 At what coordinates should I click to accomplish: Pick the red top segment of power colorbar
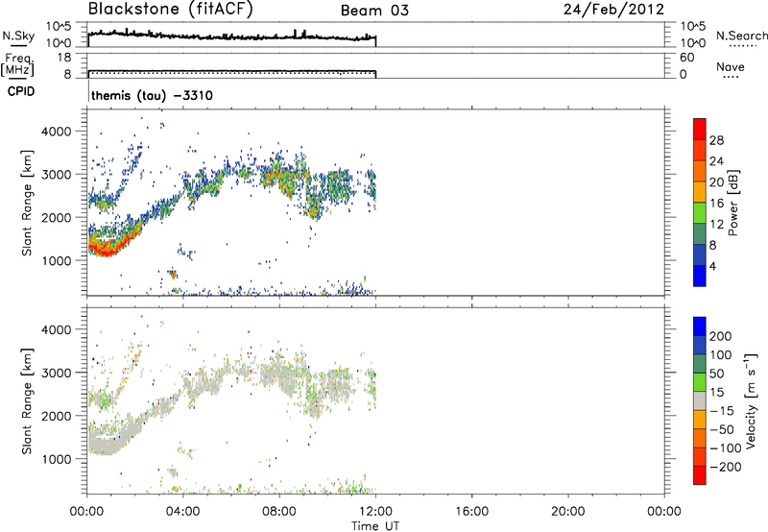[x=700, y=129]
